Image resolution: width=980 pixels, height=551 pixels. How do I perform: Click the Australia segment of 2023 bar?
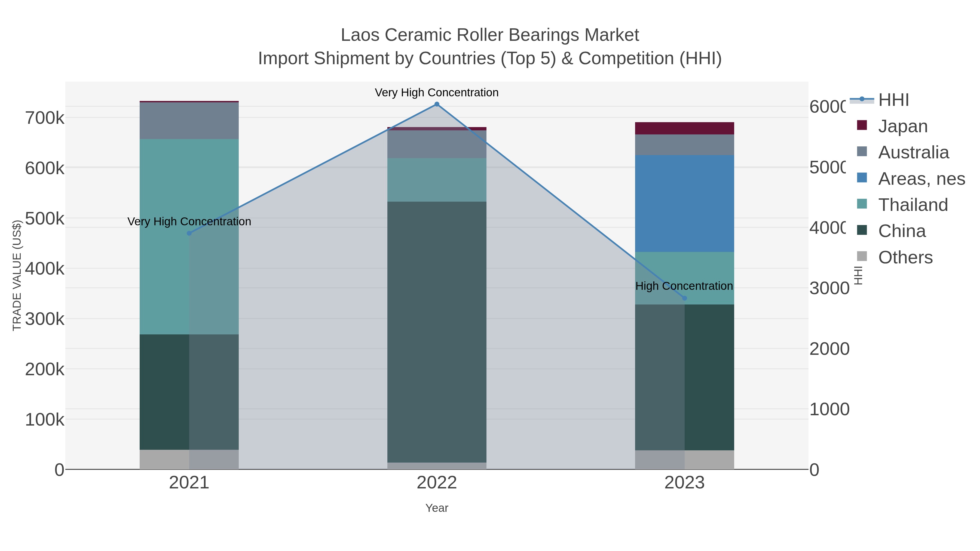(684, 145)
